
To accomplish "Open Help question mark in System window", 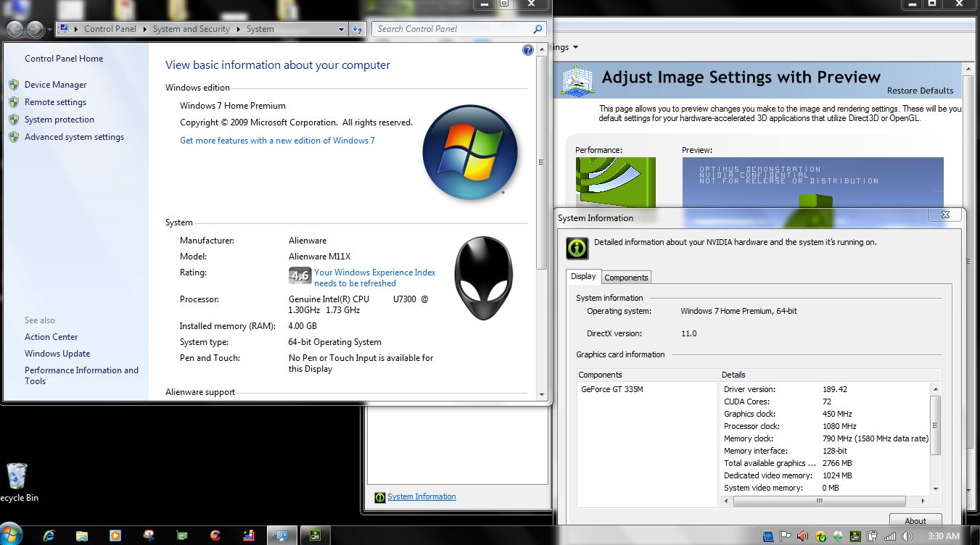I will (x=528, y=50).
